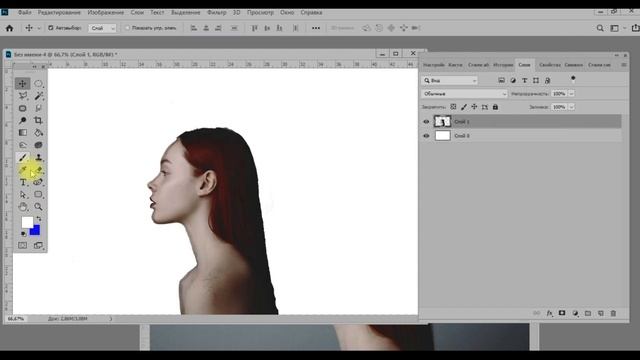Filter layers by smart objects icon
The height and width of the screenshot is (360, 640).
click(547, 80)
